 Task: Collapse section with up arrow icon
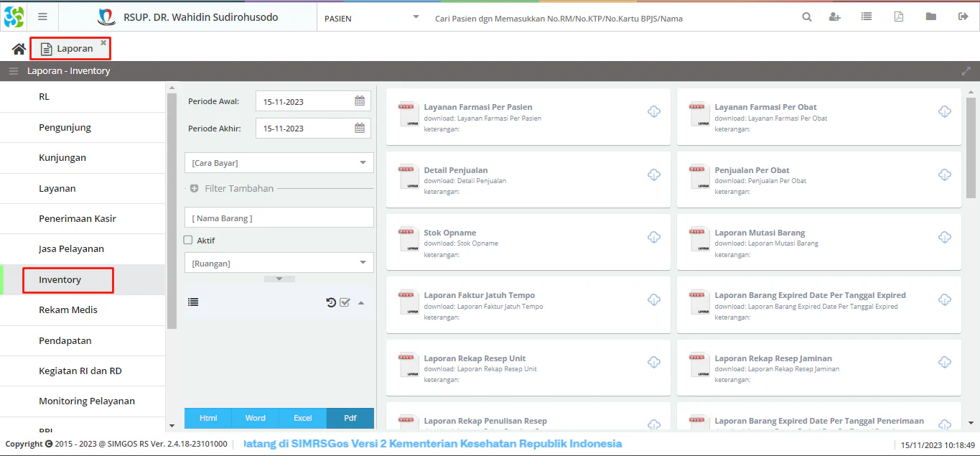(361, 303)
